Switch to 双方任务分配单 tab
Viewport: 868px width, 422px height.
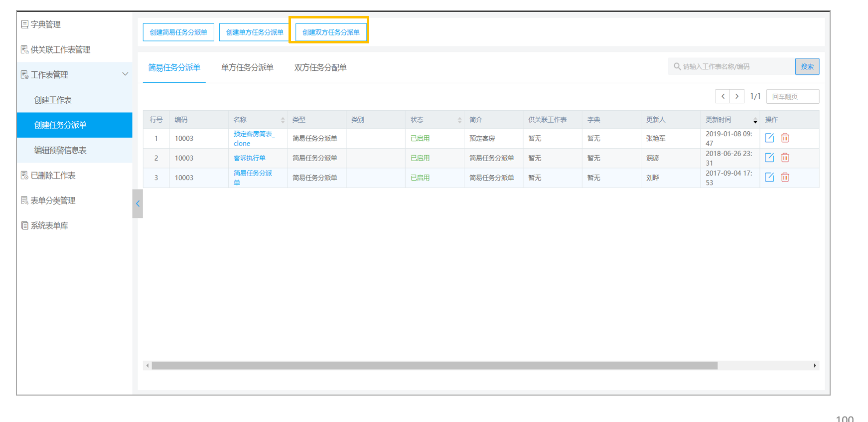pyautogui.click(x=320, y=67)
